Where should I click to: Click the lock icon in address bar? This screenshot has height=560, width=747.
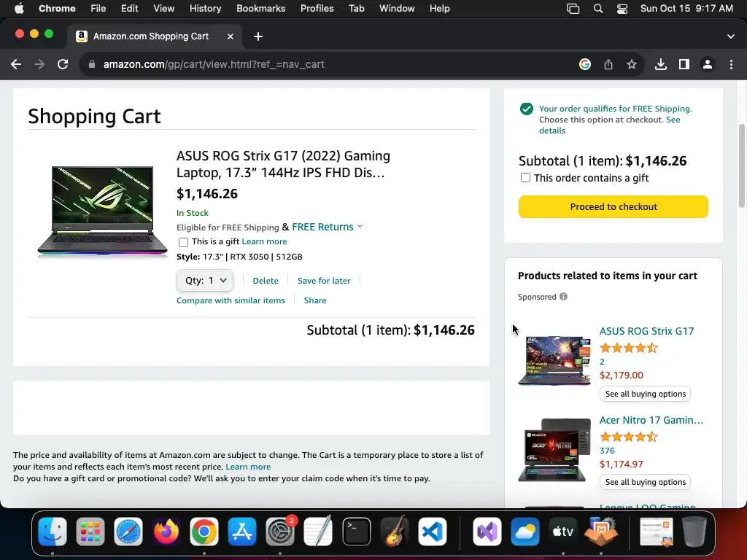[x=92, y=64]
